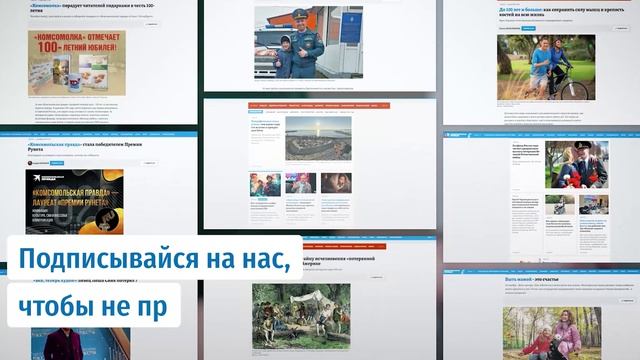Click family photo in autumn park

(x=552, y=333)
